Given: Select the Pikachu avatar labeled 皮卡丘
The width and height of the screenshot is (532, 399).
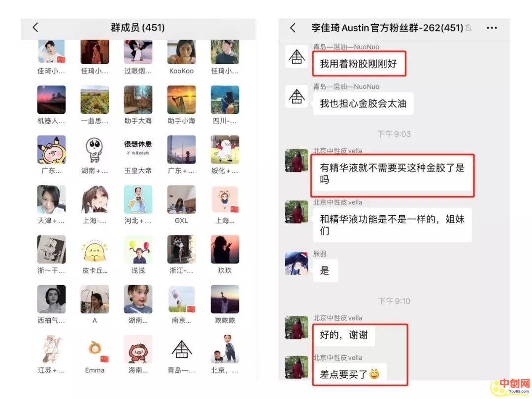Looking at the screenshot, I should tap(95, 249).
